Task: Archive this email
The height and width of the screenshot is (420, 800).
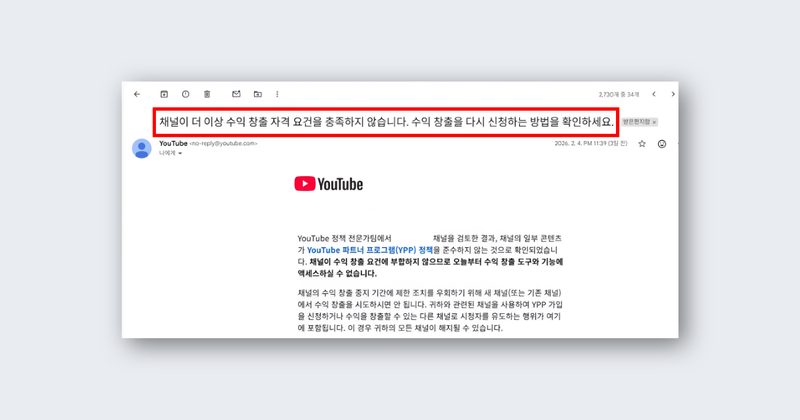Action: 164,94
